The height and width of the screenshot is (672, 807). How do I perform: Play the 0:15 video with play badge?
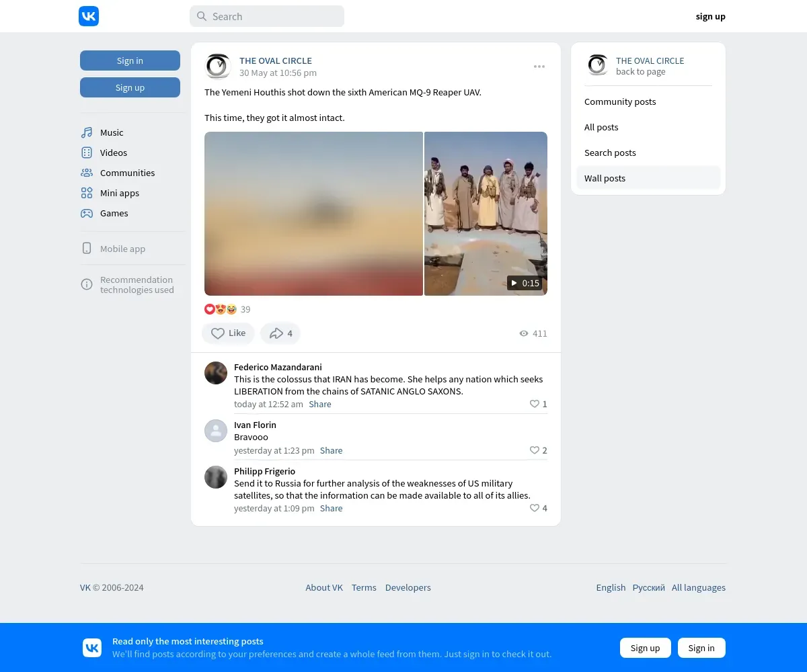pyautogui.click(x=525, y=283)
